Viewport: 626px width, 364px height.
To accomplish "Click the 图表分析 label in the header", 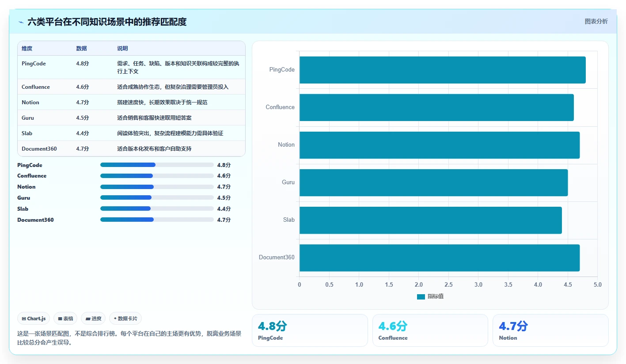I will click(x=596, y=21).
